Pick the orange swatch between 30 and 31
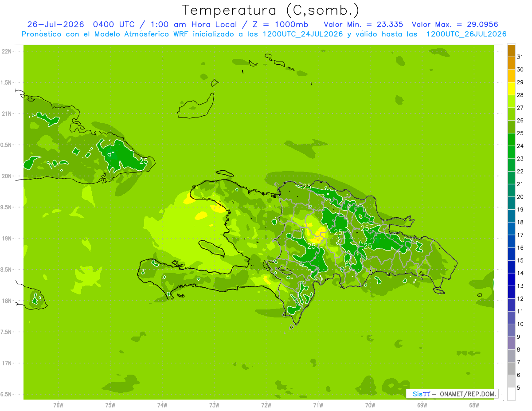The width and height of the screenshot is (532, 411). [x=511, y=63]
